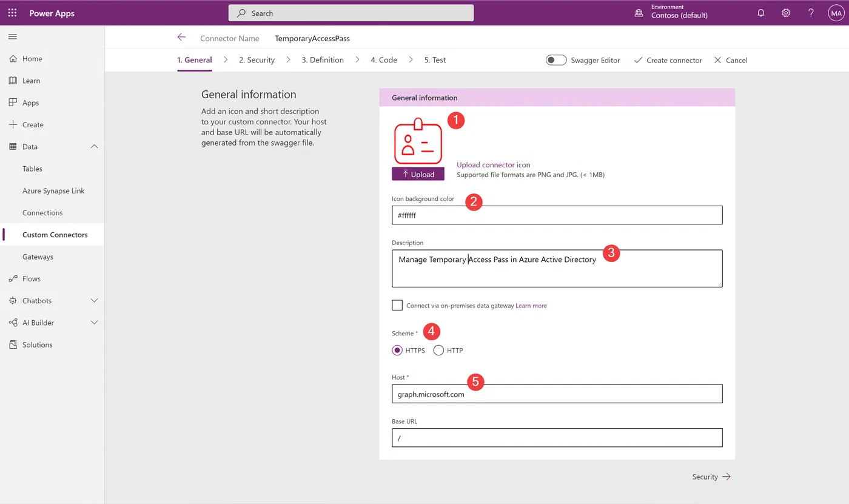Open the 1. General step tab
Image resolution: width=849 pixels, height=504 pixels.
pyautogui.click(x=195, y=60)
